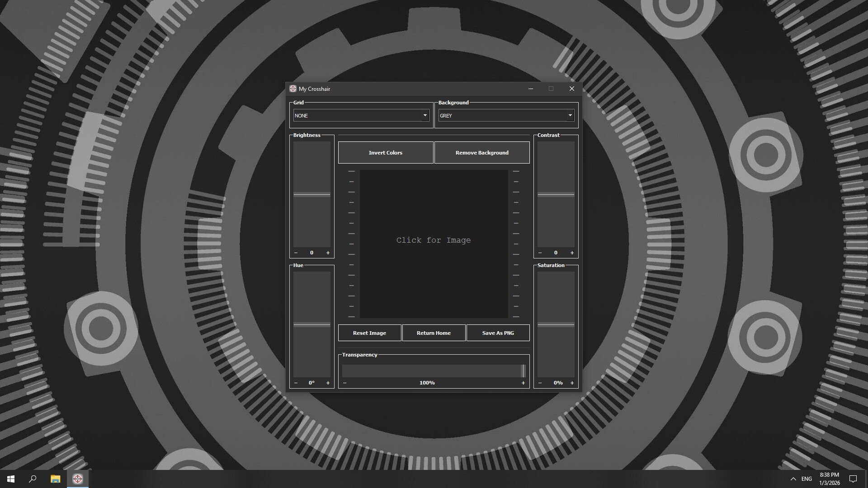Open the Action Center notification icon

click(x=854, y=479)
